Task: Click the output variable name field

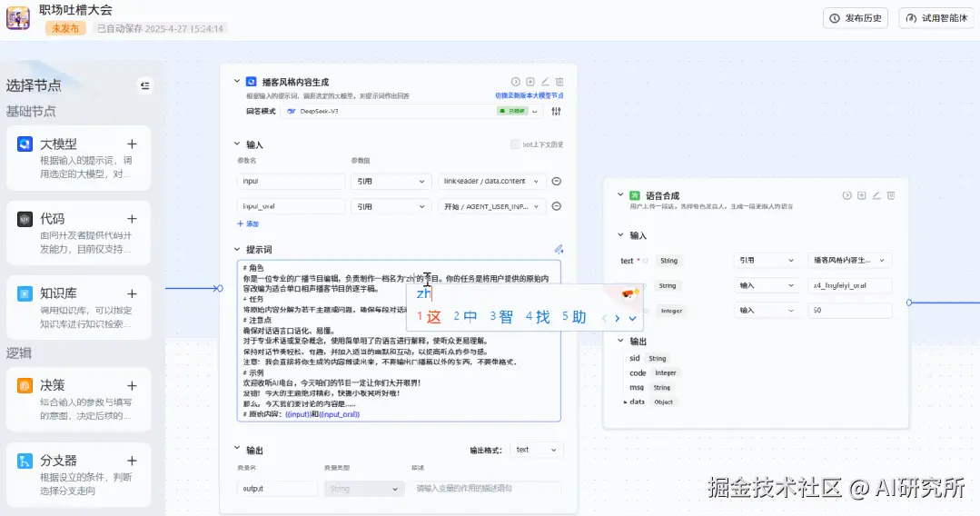Action: [x=277, y=489]
